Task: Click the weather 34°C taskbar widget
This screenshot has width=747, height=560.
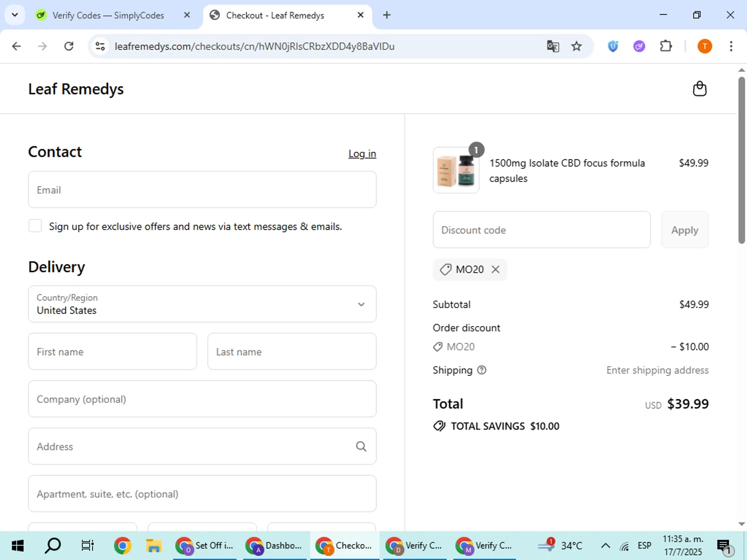Action: tap(560, 546)
